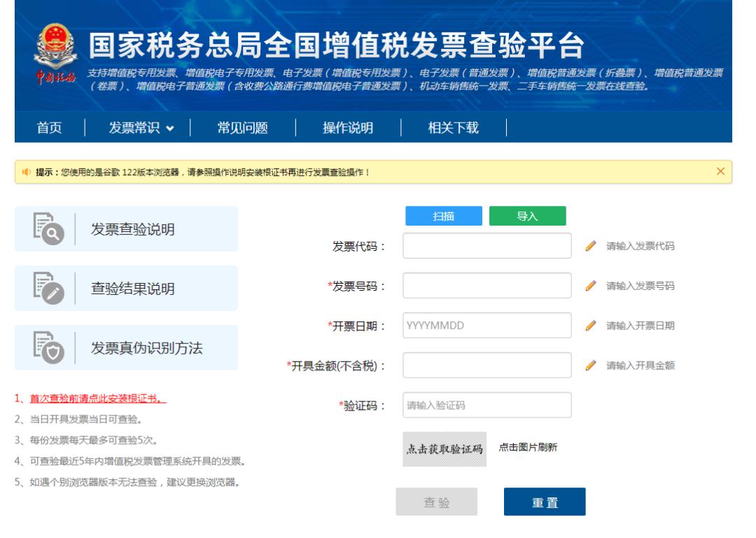Click the pencil icon beside 请输入开票日期
This screenshot has height=538, width=756.
pos(591,326)
